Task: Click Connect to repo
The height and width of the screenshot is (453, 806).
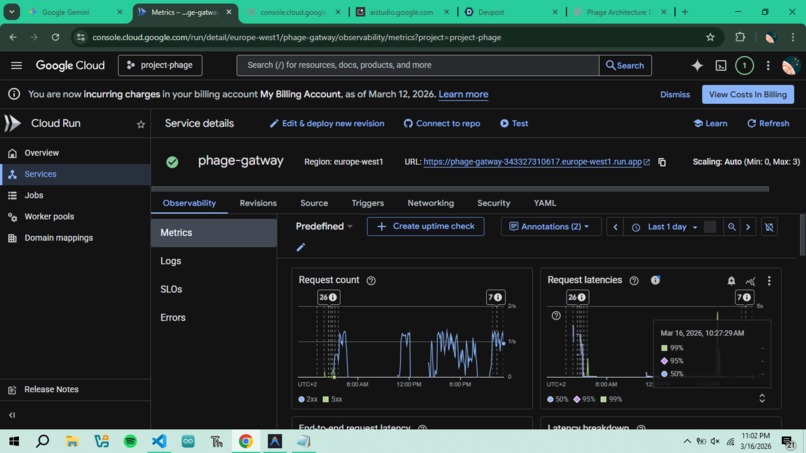Action: tap(442, 123)
